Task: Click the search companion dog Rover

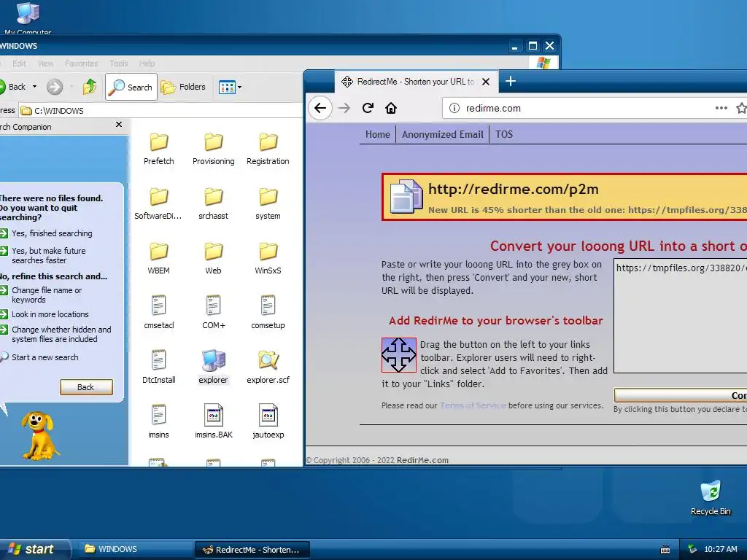Action: (x=39, y=436)
